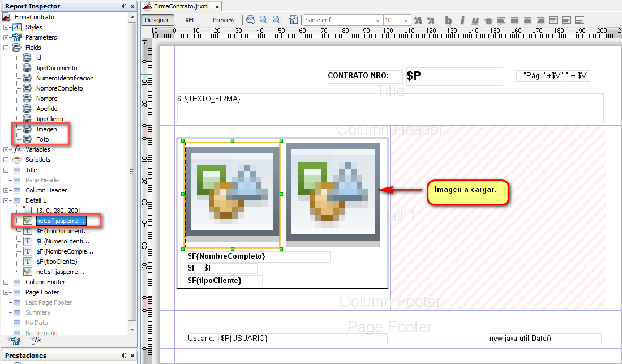Open the font size dropdown
Image resolution: width=622 pixels, height=364 pixels.
point(397,20)
